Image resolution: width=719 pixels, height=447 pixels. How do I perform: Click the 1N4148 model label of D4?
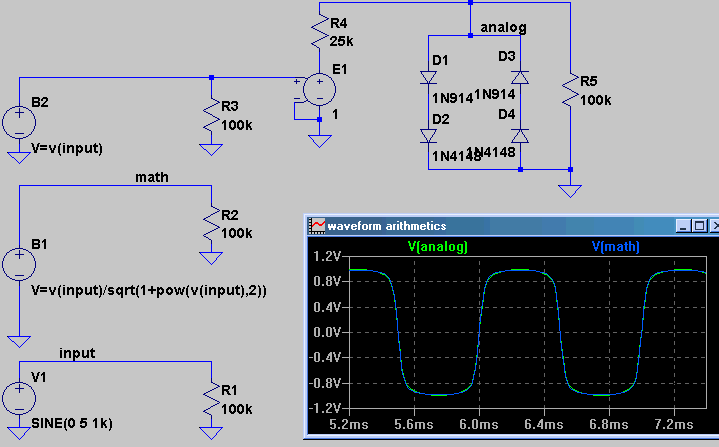point(491,152)
